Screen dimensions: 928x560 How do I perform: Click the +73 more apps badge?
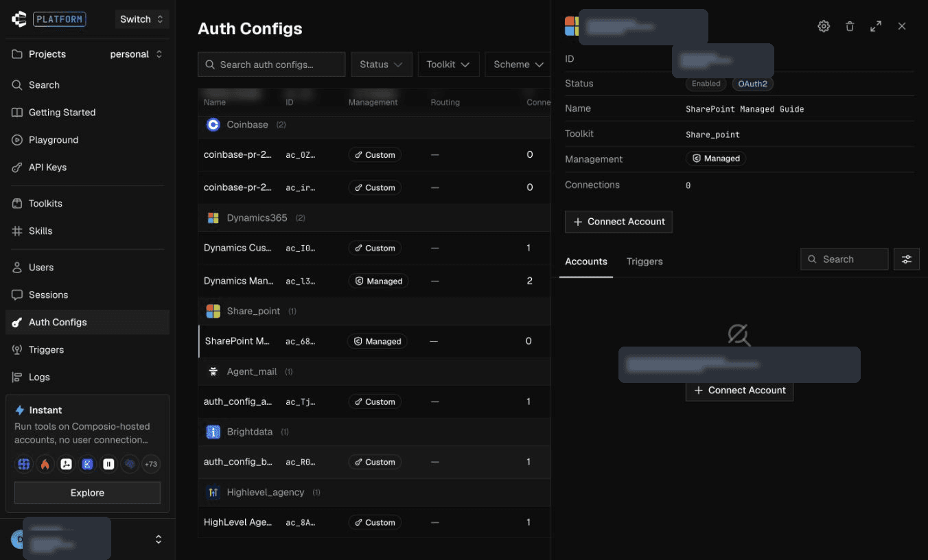(x=150, y=465)
